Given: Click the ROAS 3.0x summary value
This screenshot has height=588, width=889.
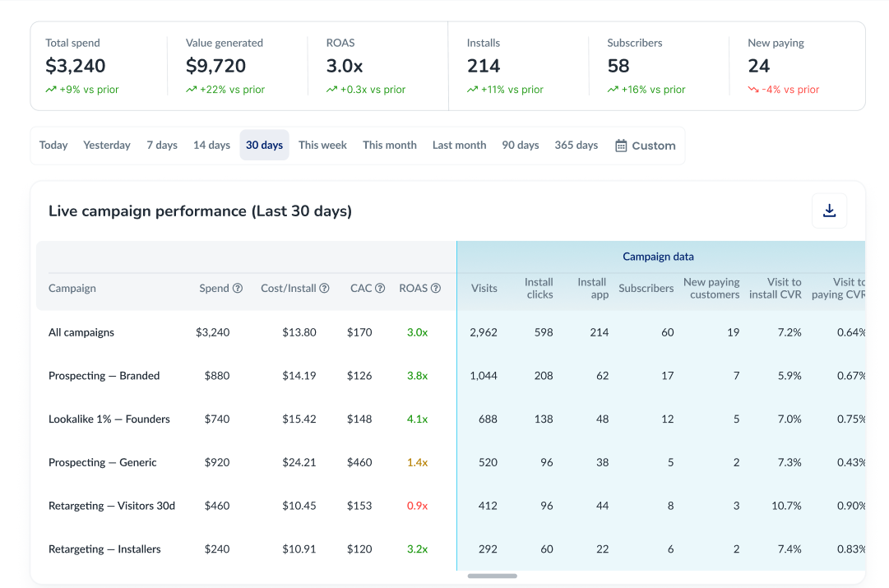Looking at the screenshot, I should point(344,66).
